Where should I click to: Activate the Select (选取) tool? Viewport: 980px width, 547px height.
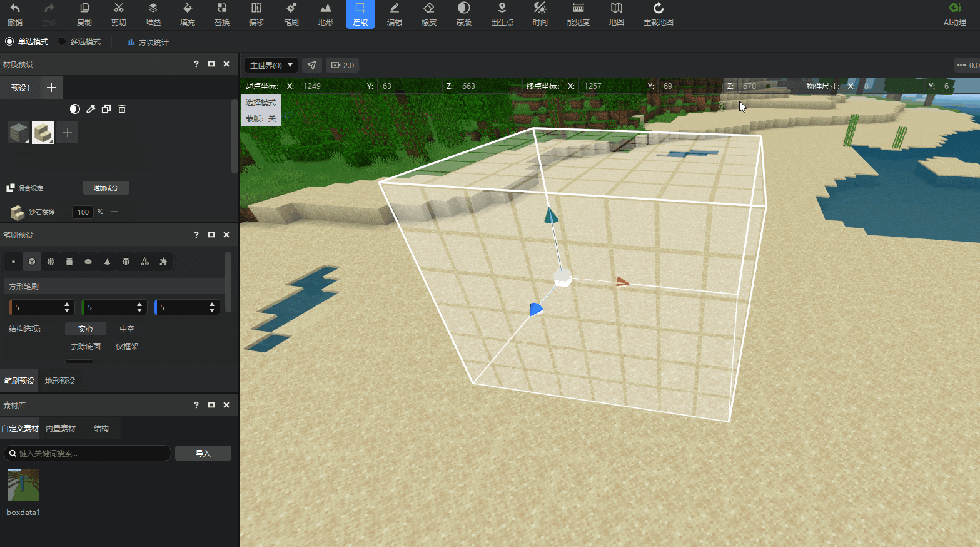tap(360, 14)
